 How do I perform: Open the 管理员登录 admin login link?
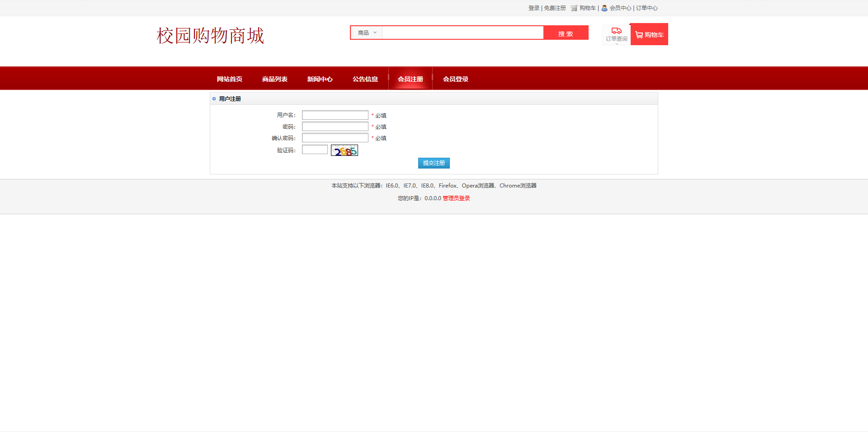(456, 198)
